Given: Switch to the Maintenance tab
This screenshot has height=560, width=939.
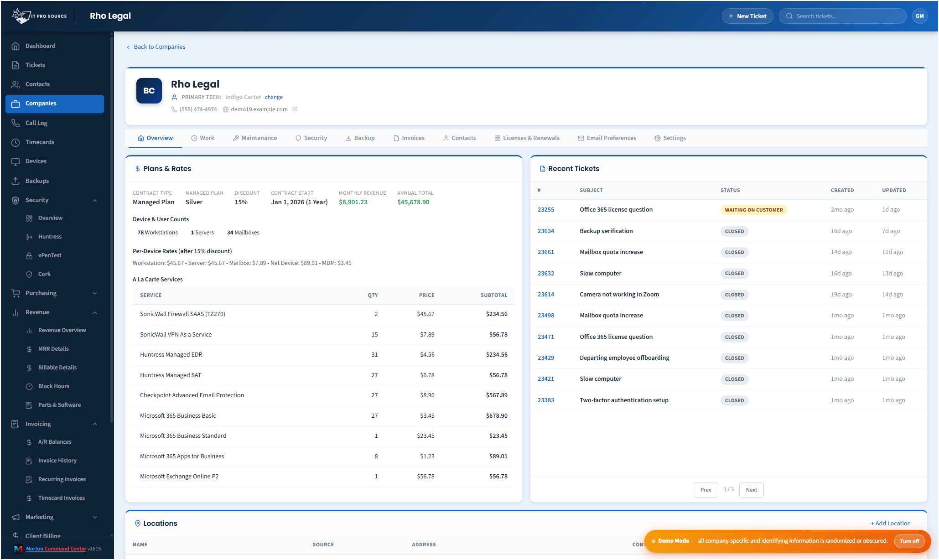Looking at the screenshot, I should [255, 138].
